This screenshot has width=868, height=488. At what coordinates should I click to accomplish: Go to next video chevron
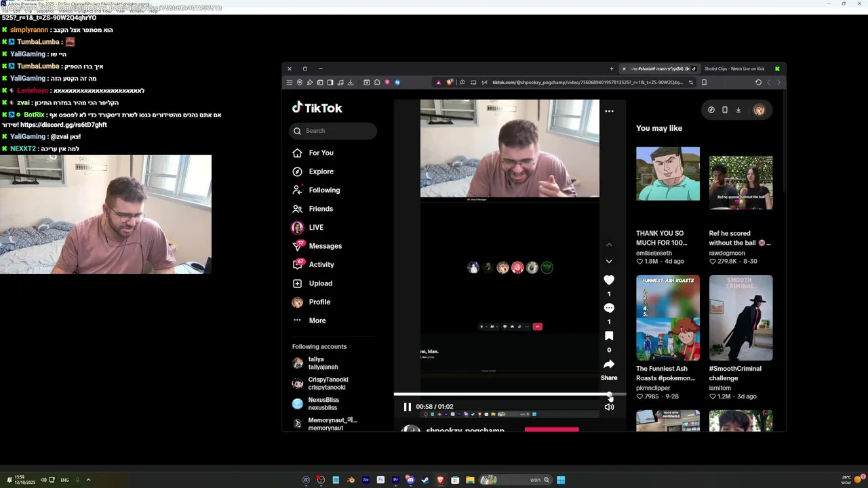click(x=609, y=261)
